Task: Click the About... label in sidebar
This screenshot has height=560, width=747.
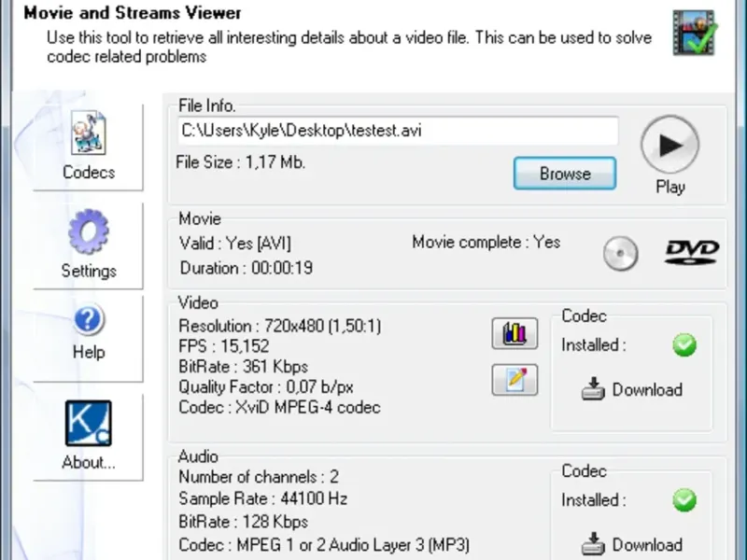Action: 89,462
